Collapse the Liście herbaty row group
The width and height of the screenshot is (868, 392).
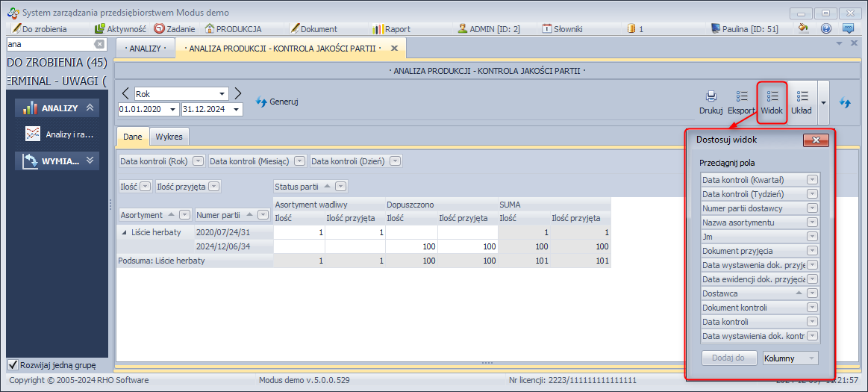pyautogui.click(x=124, y=233)
